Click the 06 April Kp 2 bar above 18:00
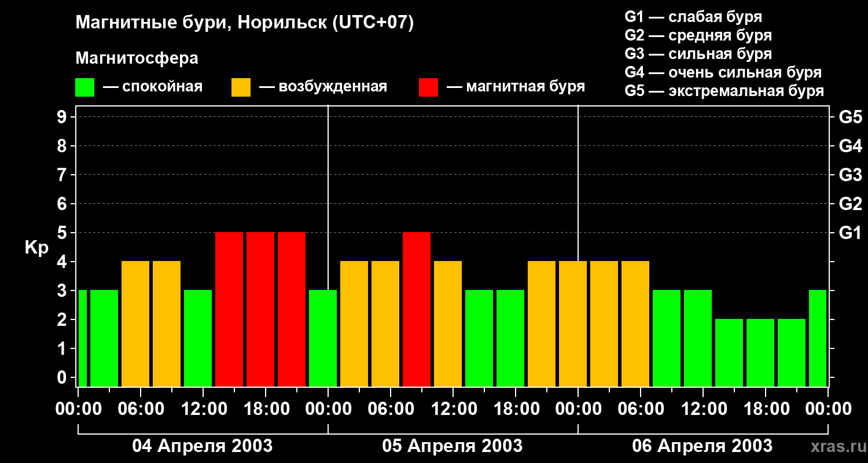This screenshot has height=463, width=868. point(760,352)
